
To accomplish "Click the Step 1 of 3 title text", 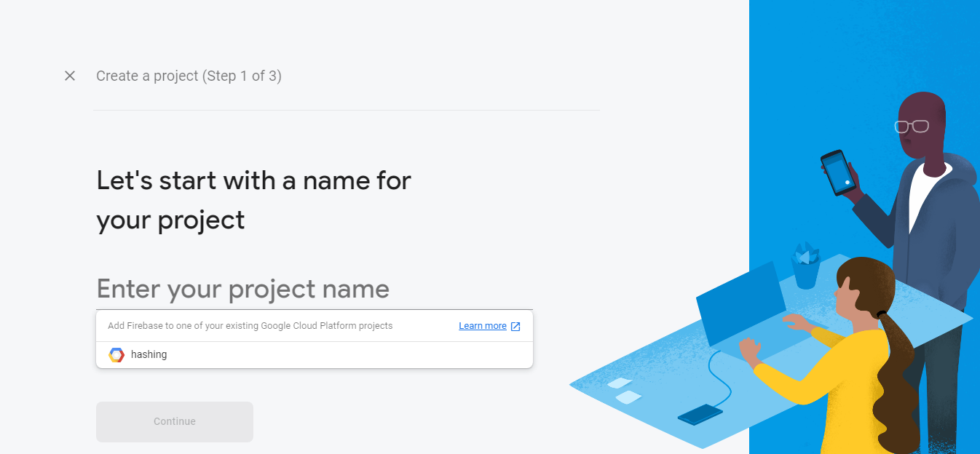I will tap(189, 76).
